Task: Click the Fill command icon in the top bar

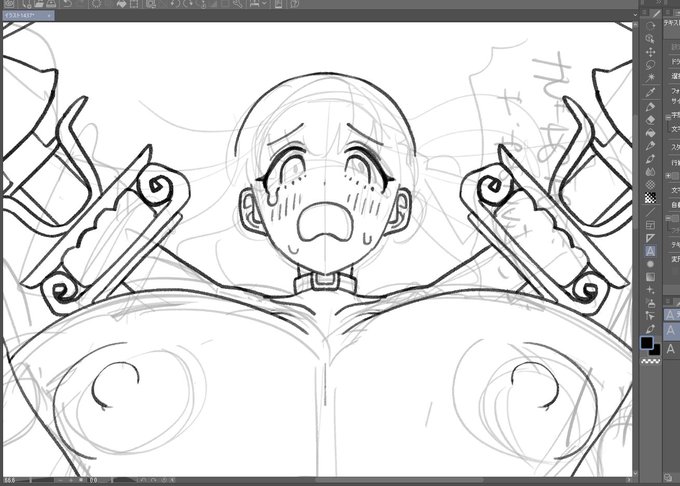Action: (122, 4)
